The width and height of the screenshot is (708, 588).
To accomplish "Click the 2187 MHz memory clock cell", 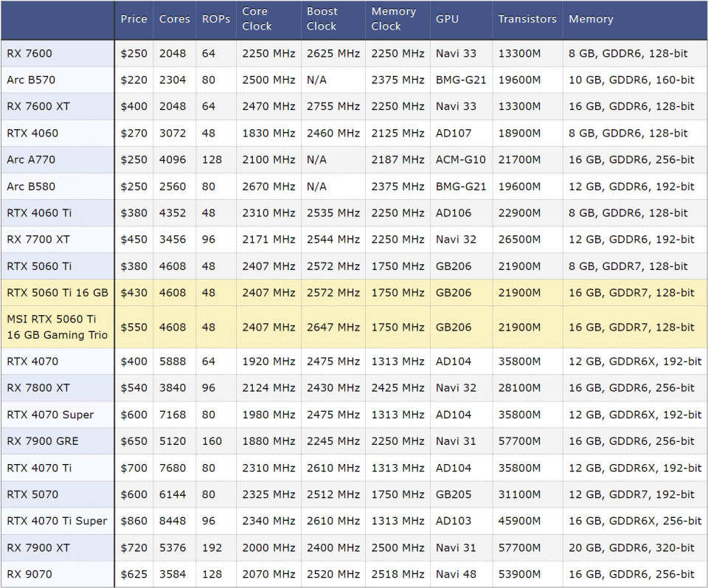I will pos(398,159).
